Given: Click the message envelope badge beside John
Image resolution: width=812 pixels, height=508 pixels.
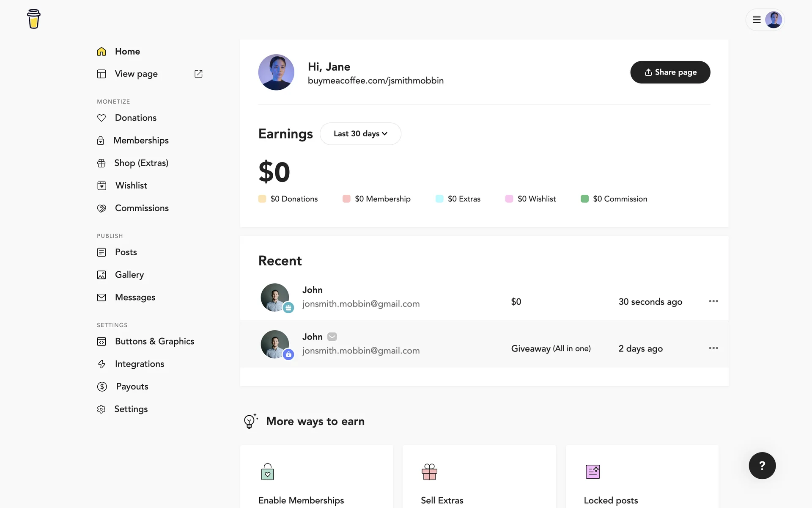Looking at the screenshot, I should [x=332, y=337].
